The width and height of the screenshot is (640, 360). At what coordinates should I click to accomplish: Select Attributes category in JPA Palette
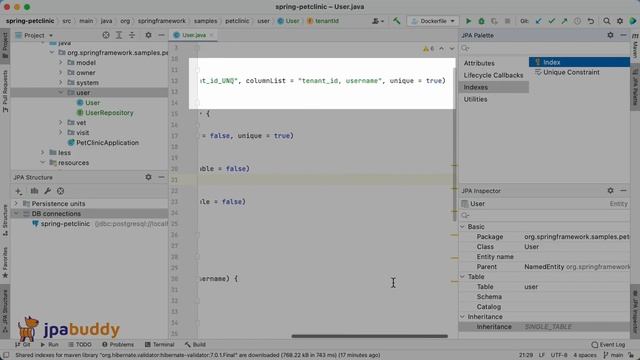(x=479, y=63)
